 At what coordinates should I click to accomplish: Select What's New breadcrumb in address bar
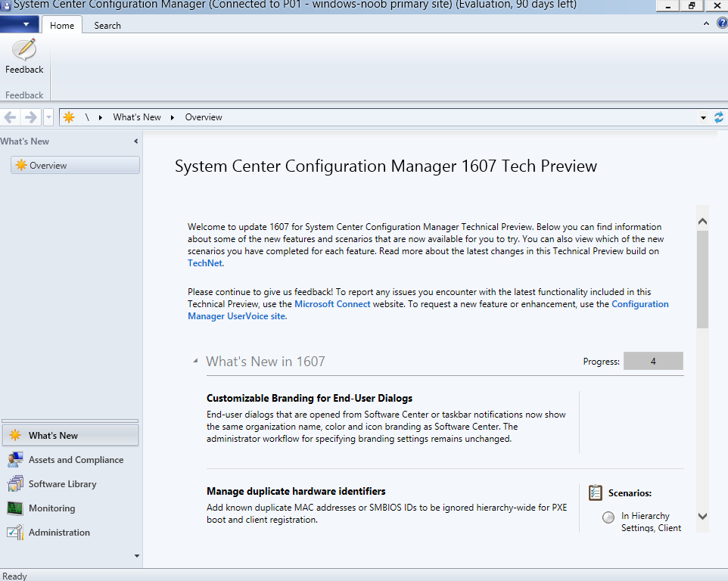(137, 117)
